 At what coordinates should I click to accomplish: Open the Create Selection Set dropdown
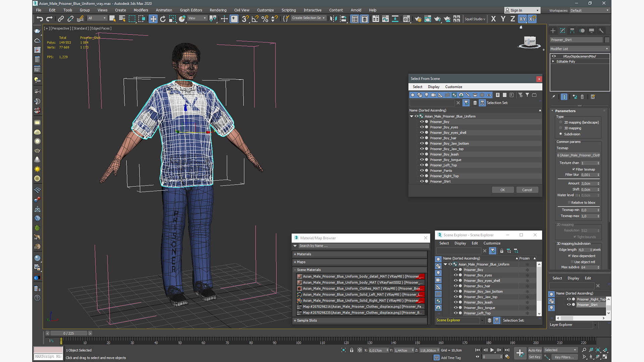tap(308, 18)
